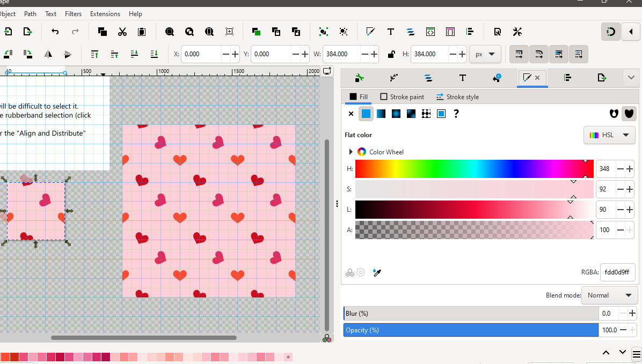Click No paint X button
642x364 pixels.
point(351,114)
